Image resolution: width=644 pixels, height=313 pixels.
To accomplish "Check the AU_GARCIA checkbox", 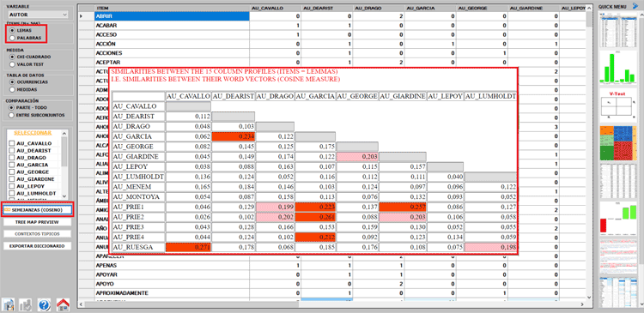I will click(11, 165).
